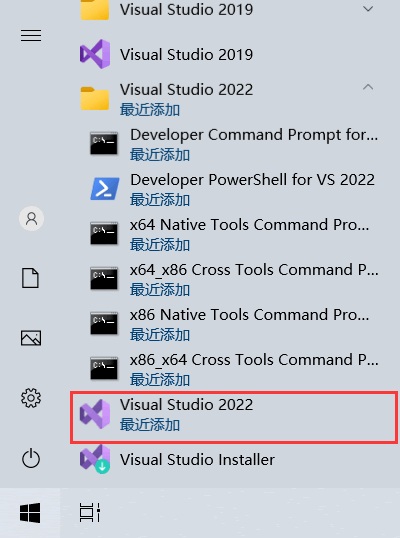The height and width of the screenshot is (538, 400).
Task: Click the Visual Studio 2022 folder label
Action: (x=186, y=90)
